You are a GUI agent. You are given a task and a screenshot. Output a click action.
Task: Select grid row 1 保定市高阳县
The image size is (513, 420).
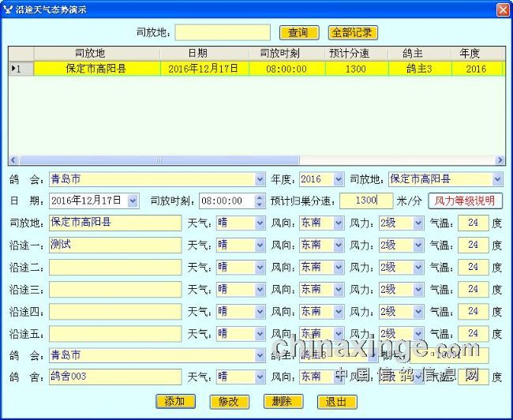97,69
